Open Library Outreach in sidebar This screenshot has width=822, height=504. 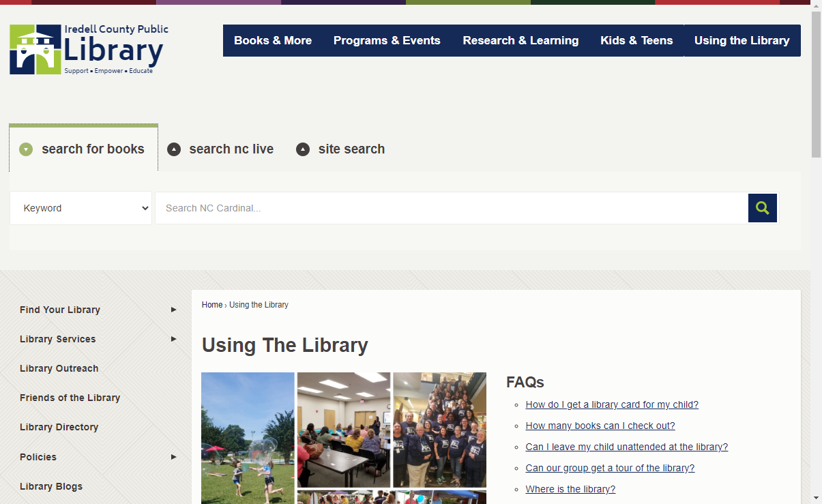59,368
